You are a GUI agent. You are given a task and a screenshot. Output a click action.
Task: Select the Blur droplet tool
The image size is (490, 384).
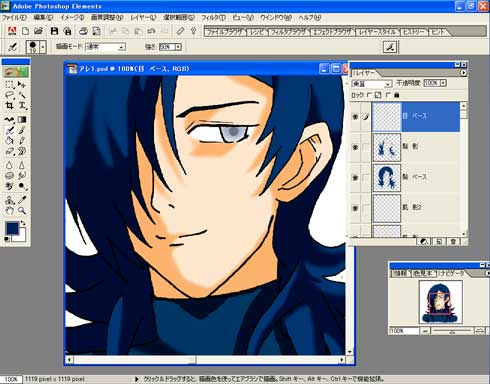click(x=10, y=165)
